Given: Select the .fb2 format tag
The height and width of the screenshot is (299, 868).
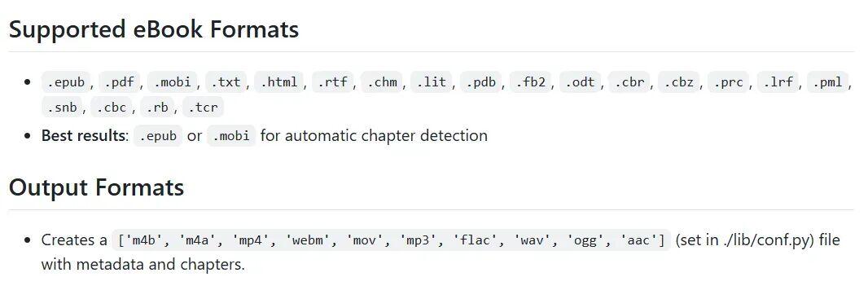Looking at the screenshot, I should tap(530, 82).
